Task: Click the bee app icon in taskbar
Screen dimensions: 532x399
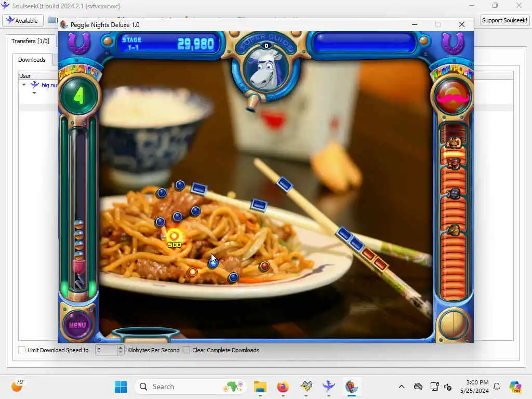Action: pyautogui.click(x=306, y=387)
